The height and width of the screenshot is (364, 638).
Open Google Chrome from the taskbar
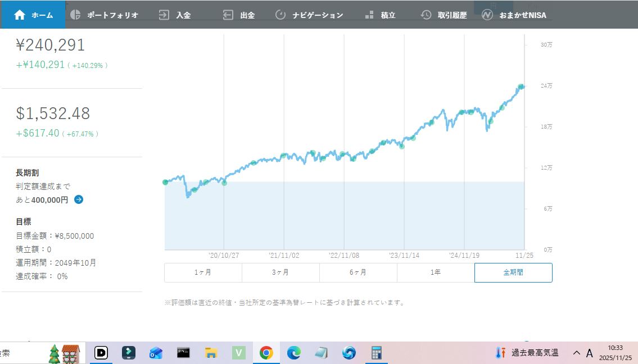(266, 353)
